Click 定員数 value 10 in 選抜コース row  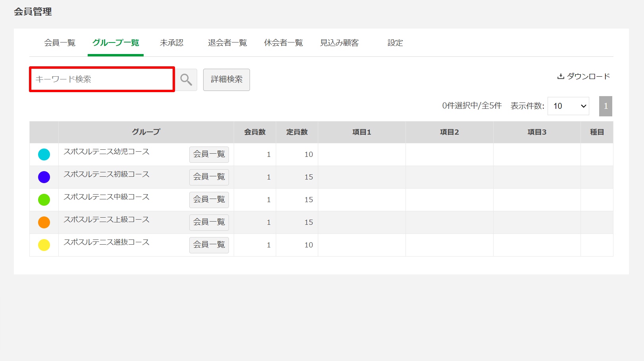coord(309,245)
